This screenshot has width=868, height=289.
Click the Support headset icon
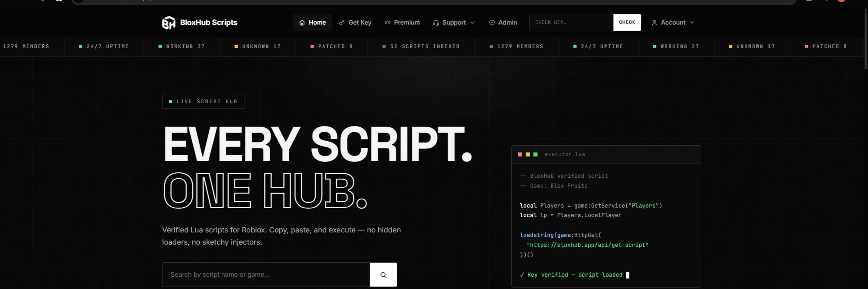[436, 23]
